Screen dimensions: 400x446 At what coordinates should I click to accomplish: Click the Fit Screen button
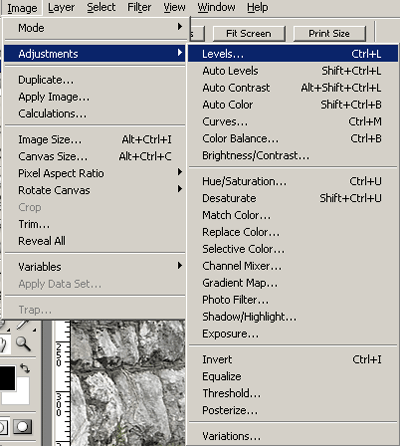[249, 34]
